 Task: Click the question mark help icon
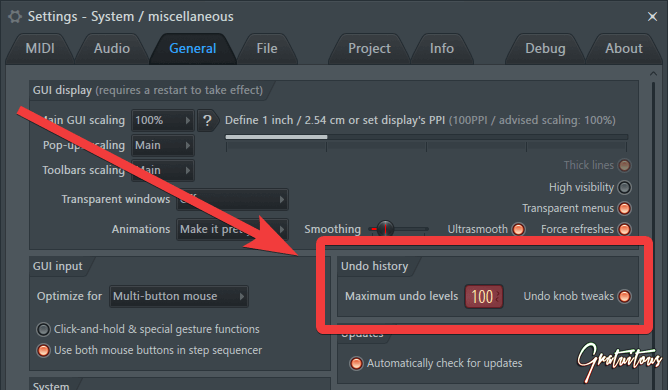(207, 121)
